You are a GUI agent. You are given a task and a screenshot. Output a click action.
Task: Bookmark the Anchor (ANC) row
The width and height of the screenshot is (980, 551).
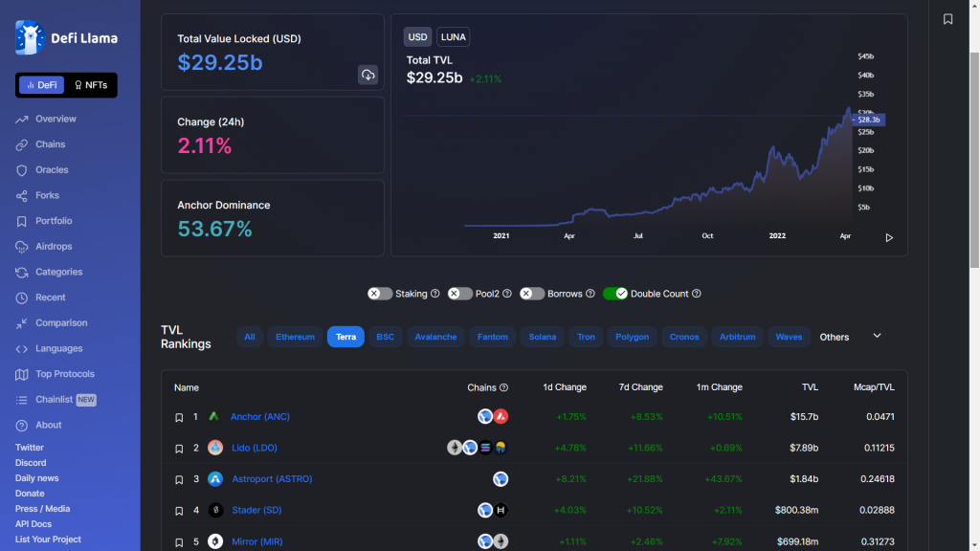point(179,417)
